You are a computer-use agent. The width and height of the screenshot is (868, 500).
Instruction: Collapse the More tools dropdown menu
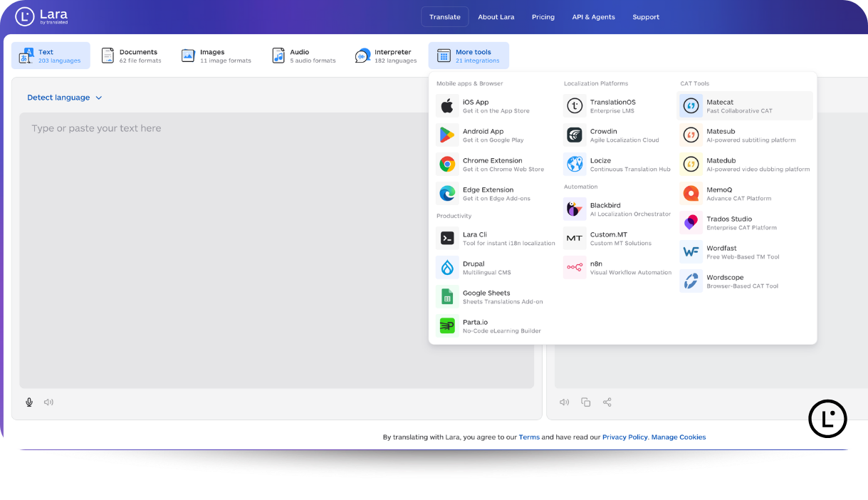469,56
